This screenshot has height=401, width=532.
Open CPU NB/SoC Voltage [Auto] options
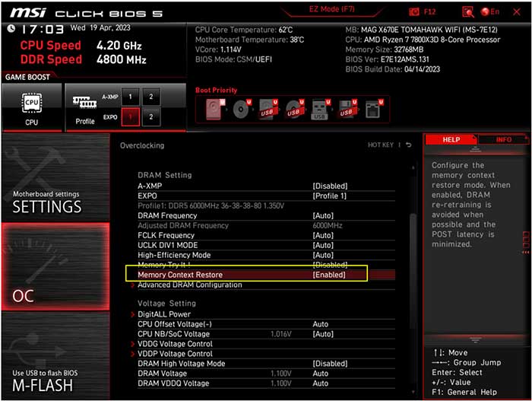323,334
